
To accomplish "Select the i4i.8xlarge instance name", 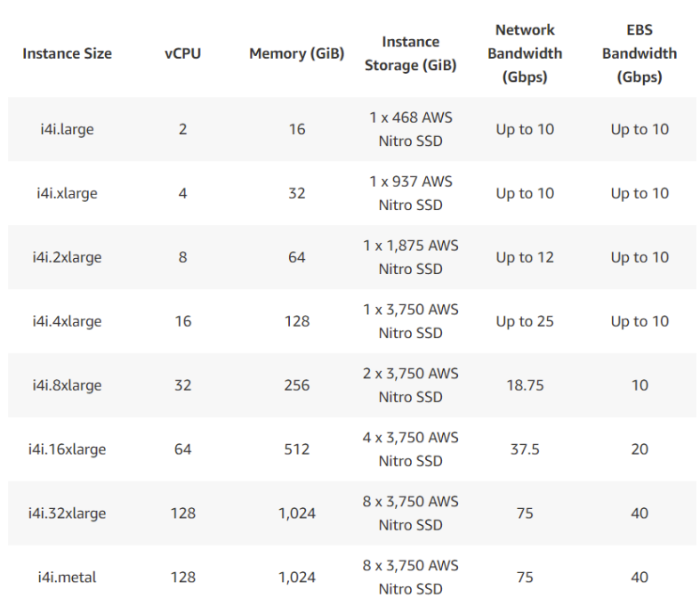I will click(x=67, y=385).
